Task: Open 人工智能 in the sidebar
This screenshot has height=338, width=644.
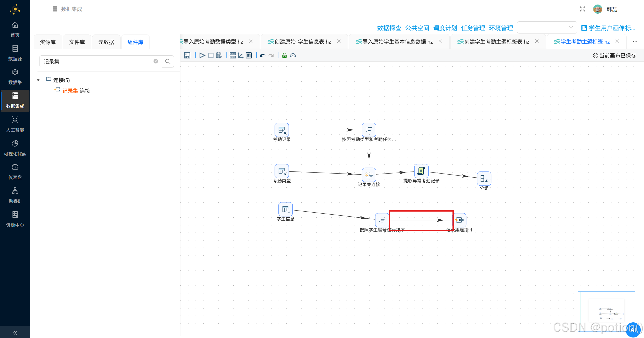Action: pos(15,124)
